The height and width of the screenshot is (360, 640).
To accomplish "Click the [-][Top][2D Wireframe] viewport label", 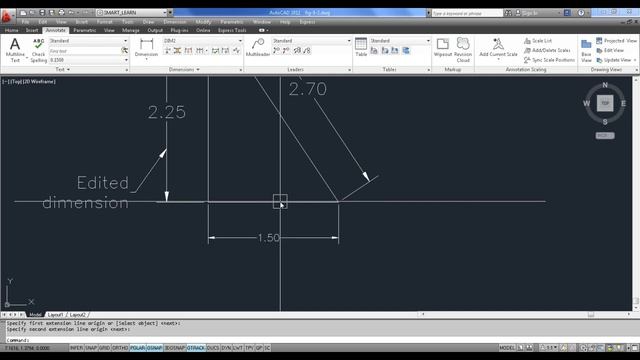I will tap(29, 82).
